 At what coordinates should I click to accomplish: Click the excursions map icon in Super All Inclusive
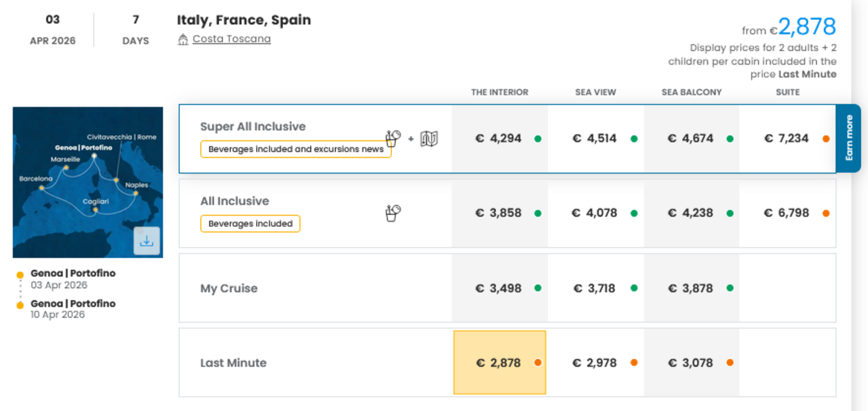(429, 139)
